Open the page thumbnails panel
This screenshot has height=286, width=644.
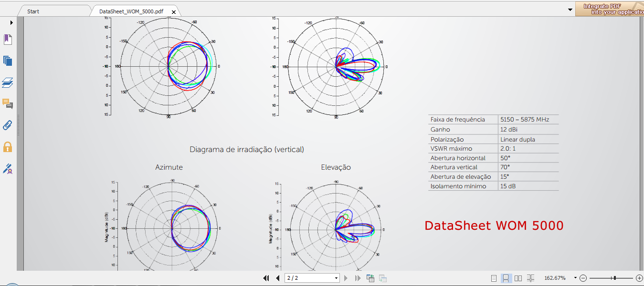point(8,61)
